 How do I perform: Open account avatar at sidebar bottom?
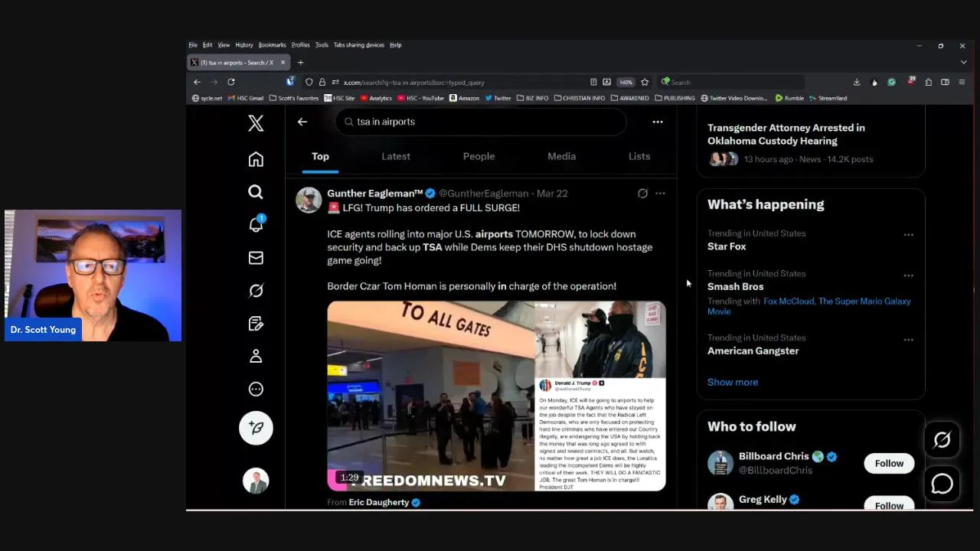click(x=256, y=481)
